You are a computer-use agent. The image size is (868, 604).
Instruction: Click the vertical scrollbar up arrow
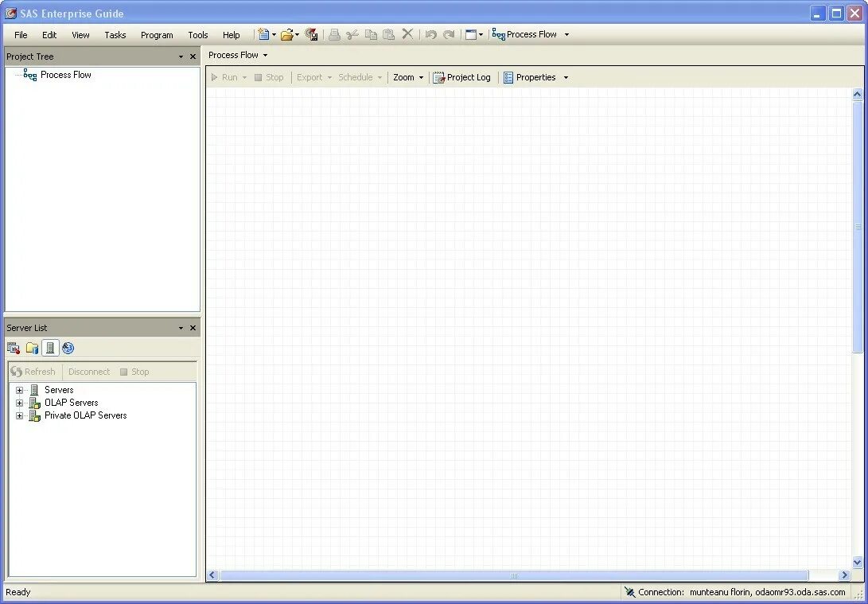(x=858, y=94)
